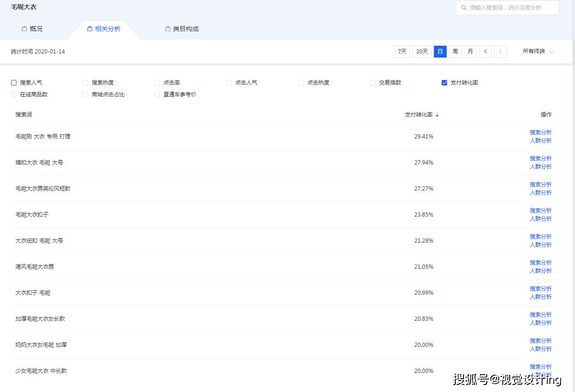View 人群分析 for 毛呢大衣扣子
This screenshot has height=392, width=575.
point(541,219)
